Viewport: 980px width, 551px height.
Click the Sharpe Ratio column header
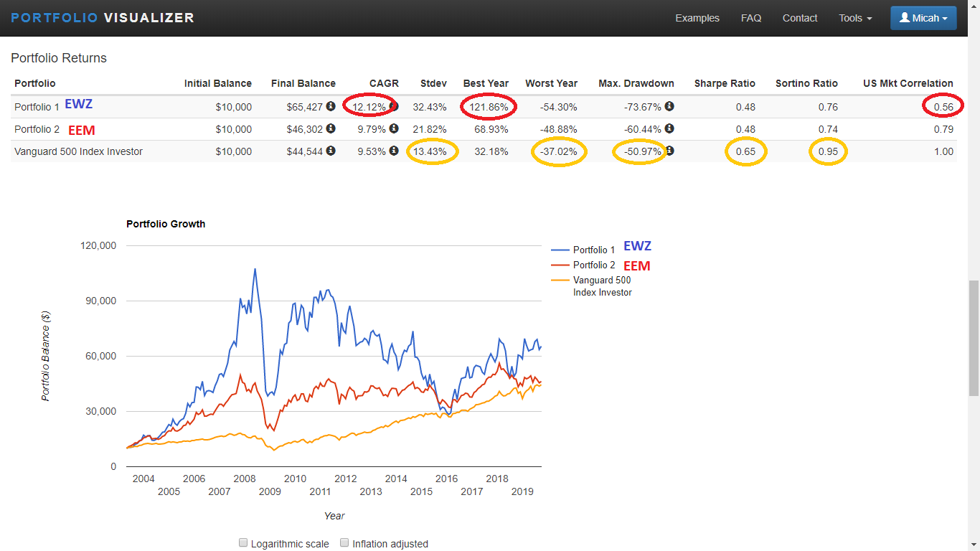(725, 83)
